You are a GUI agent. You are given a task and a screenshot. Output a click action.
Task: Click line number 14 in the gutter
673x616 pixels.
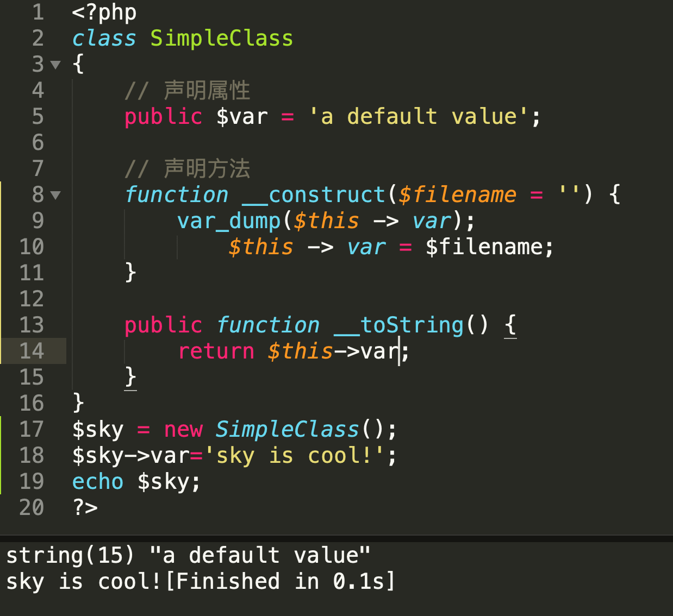(32, 351)
